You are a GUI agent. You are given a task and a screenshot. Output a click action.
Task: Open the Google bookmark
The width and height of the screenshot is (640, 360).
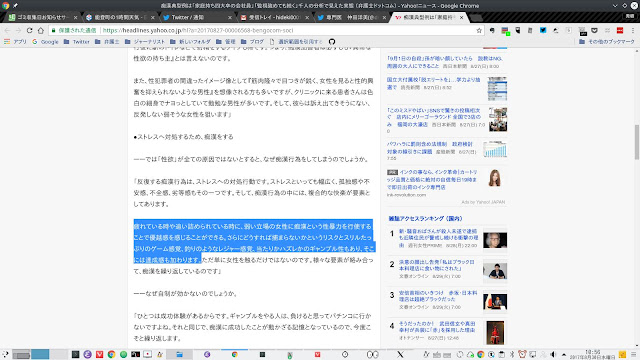tap(45, 42)
